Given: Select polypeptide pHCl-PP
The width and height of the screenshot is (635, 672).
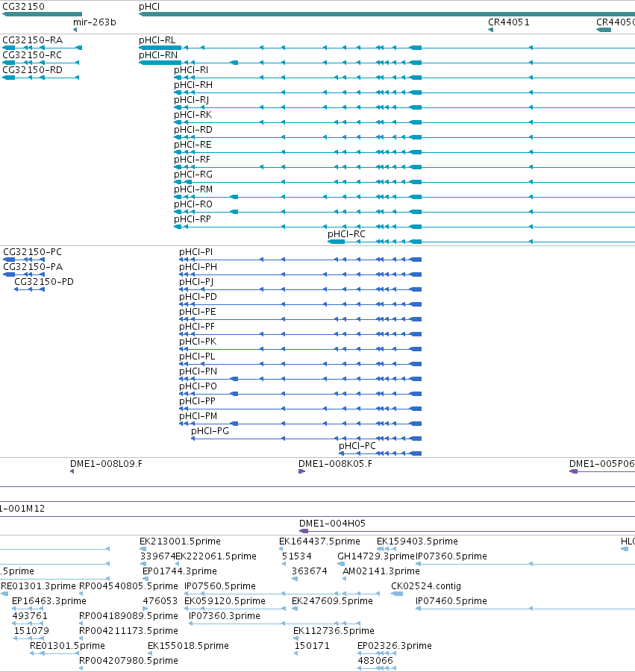Looking at the screenshot, I should point(197,401).
